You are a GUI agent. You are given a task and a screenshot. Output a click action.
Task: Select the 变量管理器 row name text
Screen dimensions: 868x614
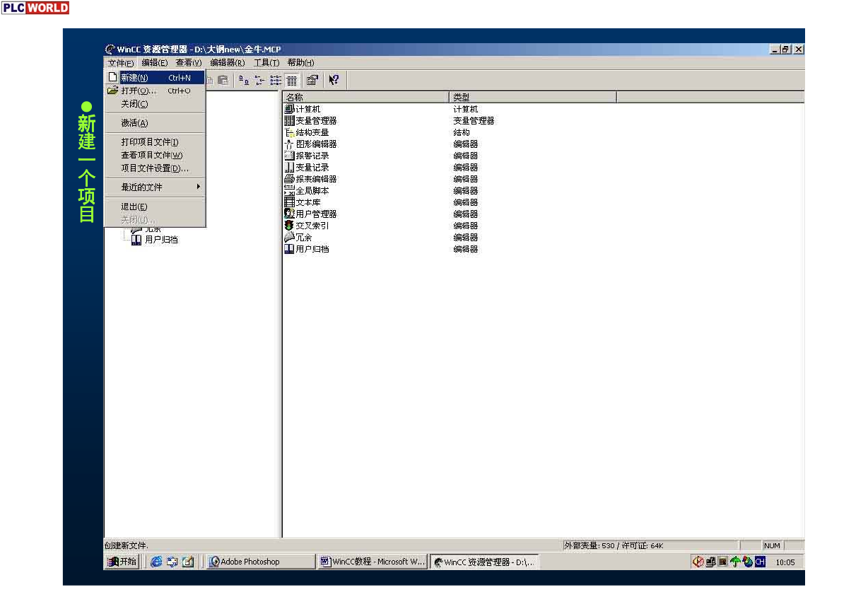click(316, 120)
